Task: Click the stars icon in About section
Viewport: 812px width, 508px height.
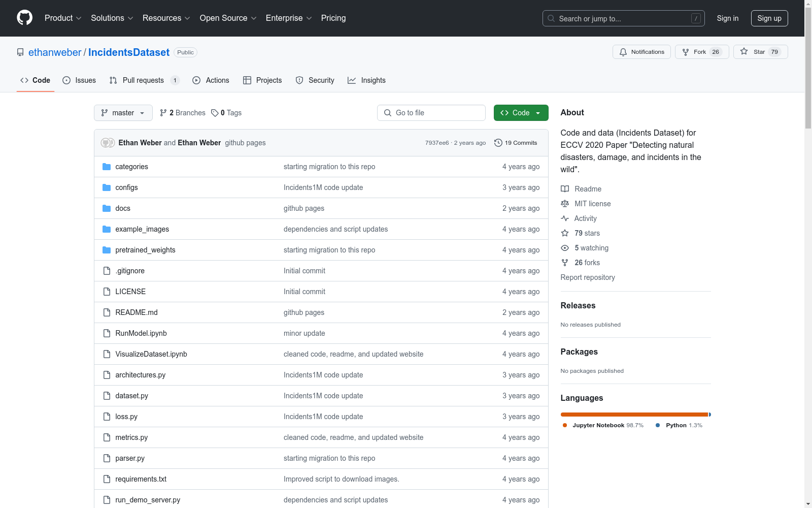Action: pyautogui.click(x=565, y=233)
